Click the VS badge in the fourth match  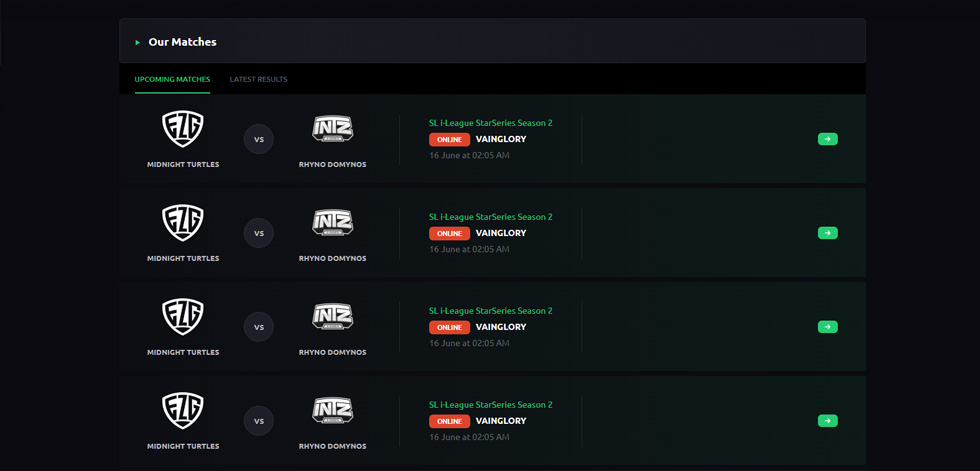coord(259,421)
